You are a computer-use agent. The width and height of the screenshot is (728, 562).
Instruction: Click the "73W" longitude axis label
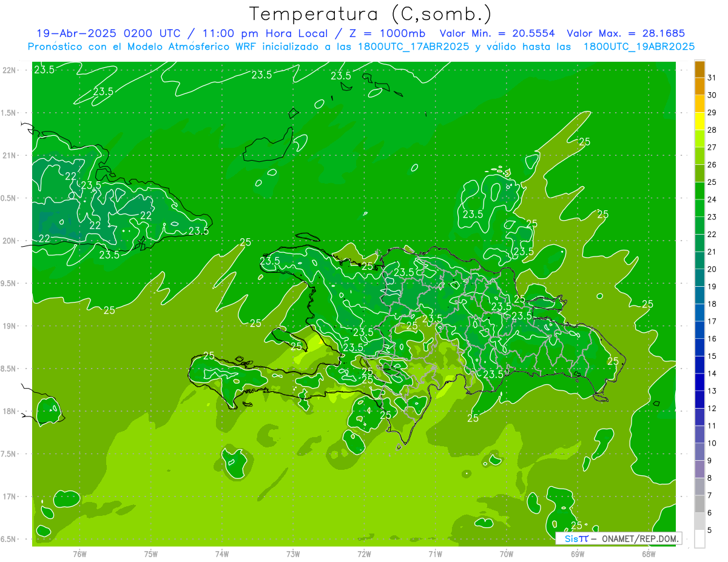[x=293, y=554]
